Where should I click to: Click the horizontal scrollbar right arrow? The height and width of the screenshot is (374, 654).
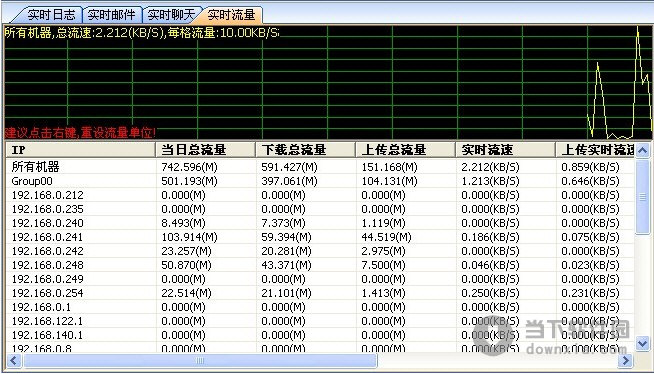click(x=625, y=360)
